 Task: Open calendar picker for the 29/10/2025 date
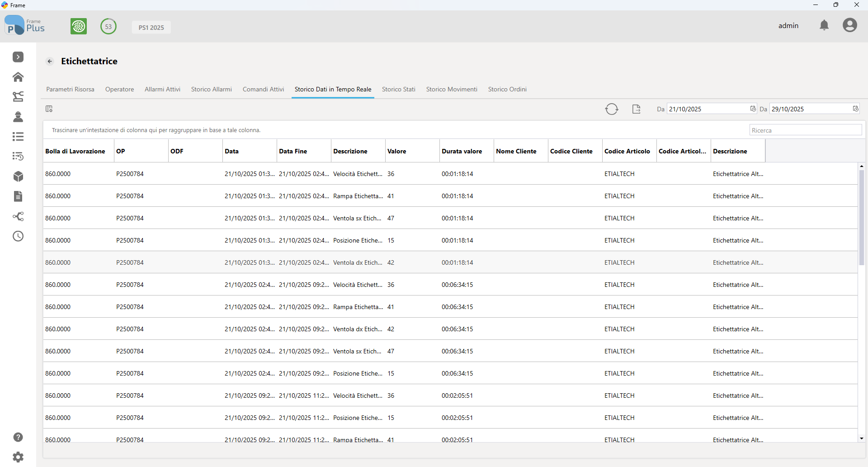tap(855, 109)
